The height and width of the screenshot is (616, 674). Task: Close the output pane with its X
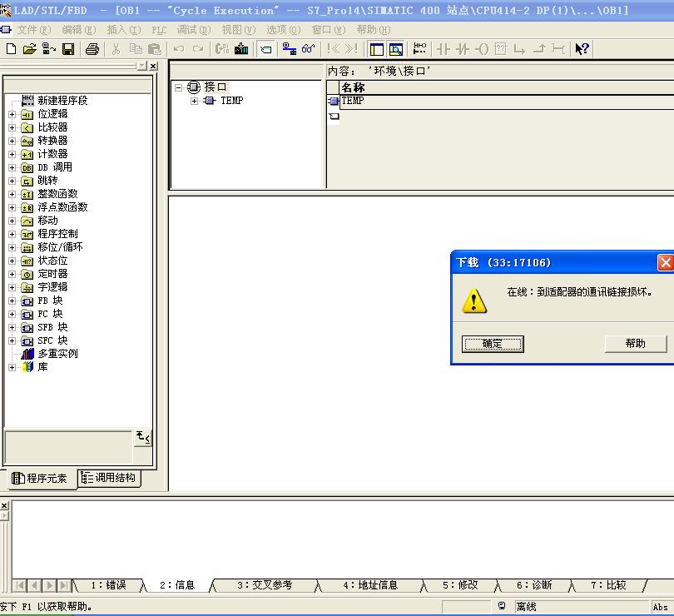(3, 505)
